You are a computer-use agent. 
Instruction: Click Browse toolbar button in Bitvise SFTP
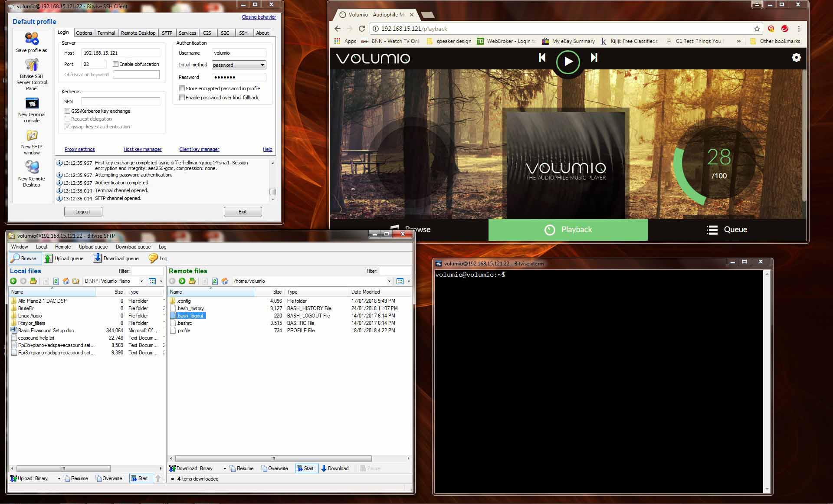pos(25,258)
